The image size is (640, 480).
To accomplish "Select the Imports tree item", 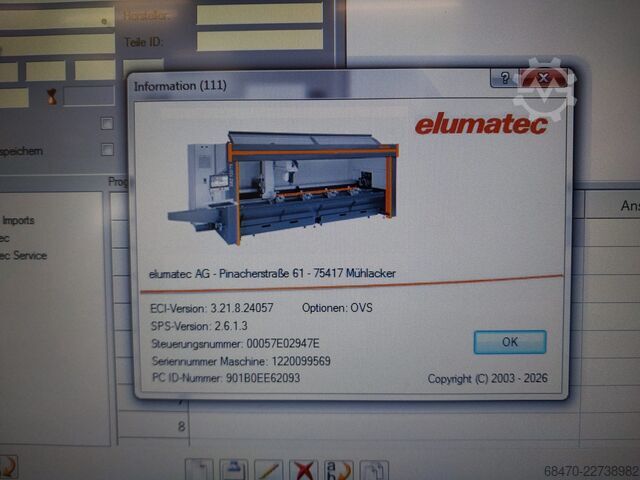I will pos(18,220).
